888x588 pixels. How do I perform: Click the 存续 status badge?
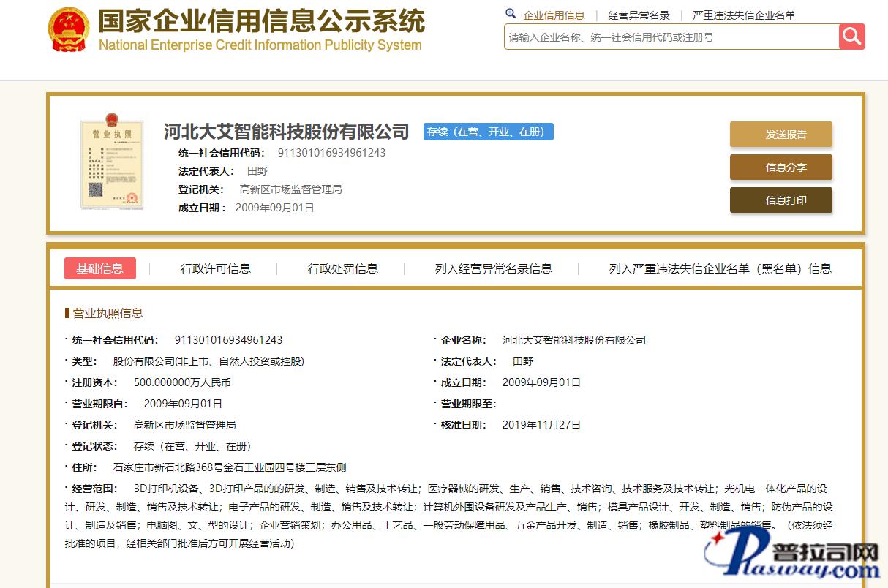tap(489, 132)
